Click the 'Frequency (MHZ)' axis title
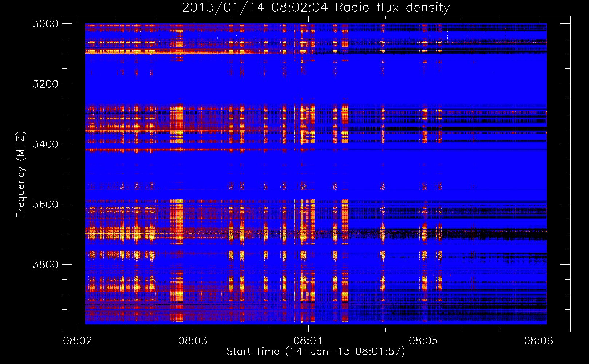The height and width of the screenshot is (364, 589). (21, 175)
